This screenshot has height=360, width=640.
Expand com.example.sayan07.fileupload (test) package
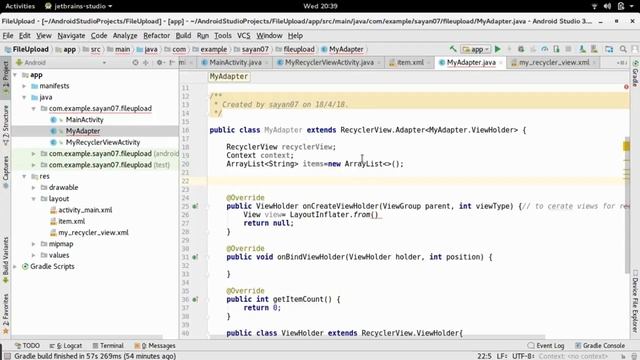click(x=33, y=165)
